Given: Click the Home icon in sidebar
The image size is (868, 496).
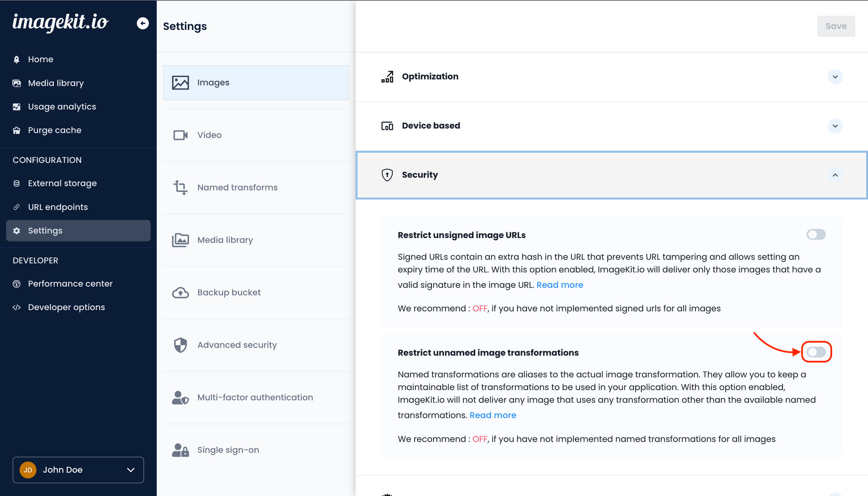Looking at the screenshot, I should coord(16,59).
